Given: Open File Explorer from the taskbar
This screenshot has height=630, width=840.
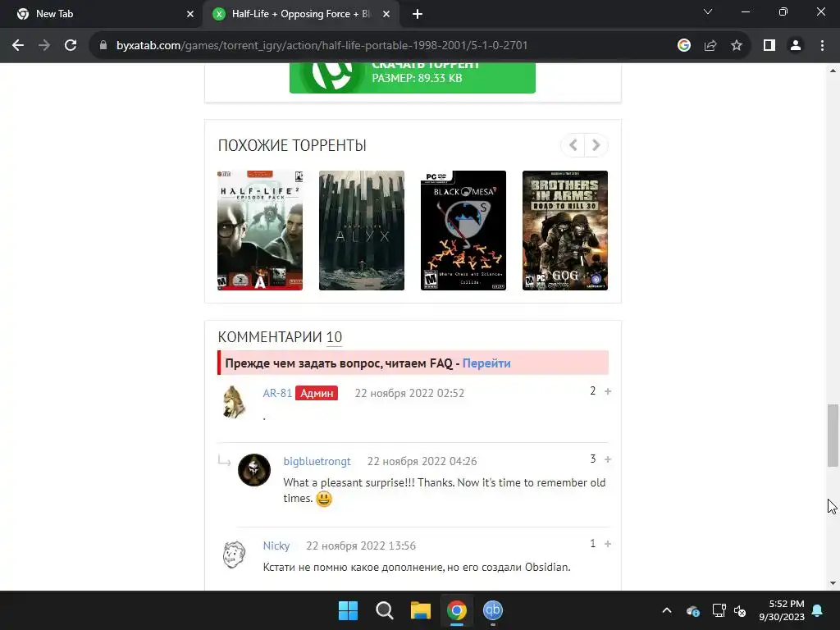Looking at the screenshot, I should [x=421, y=610].
